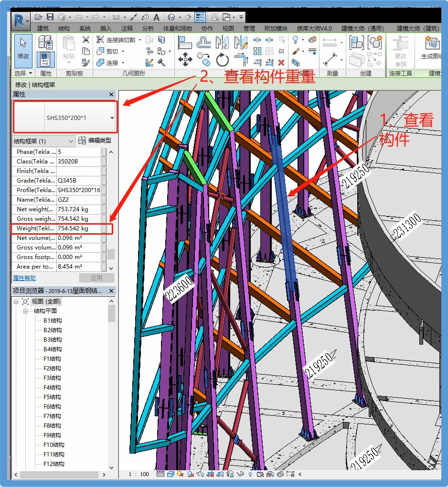Toggle Sun Path icon in view control bar
Screen dimensions: 448x487
click(x=180, y=474)
